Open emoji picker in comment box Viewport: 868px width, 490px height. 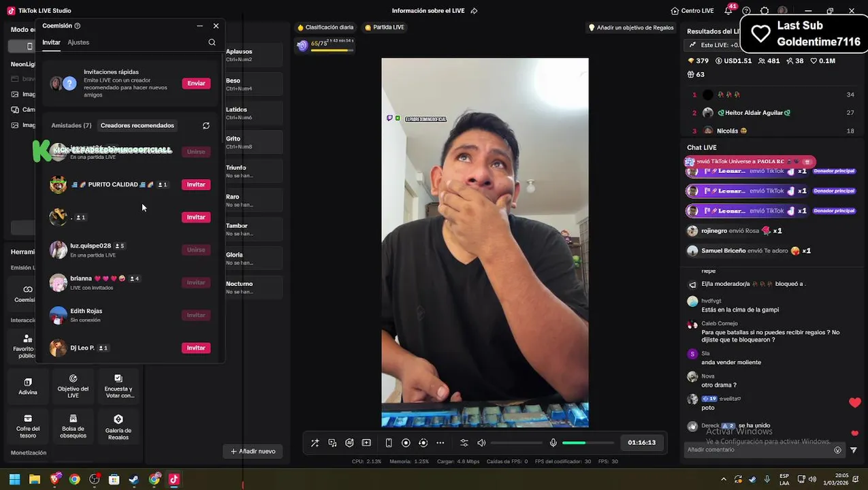(838, 450)
